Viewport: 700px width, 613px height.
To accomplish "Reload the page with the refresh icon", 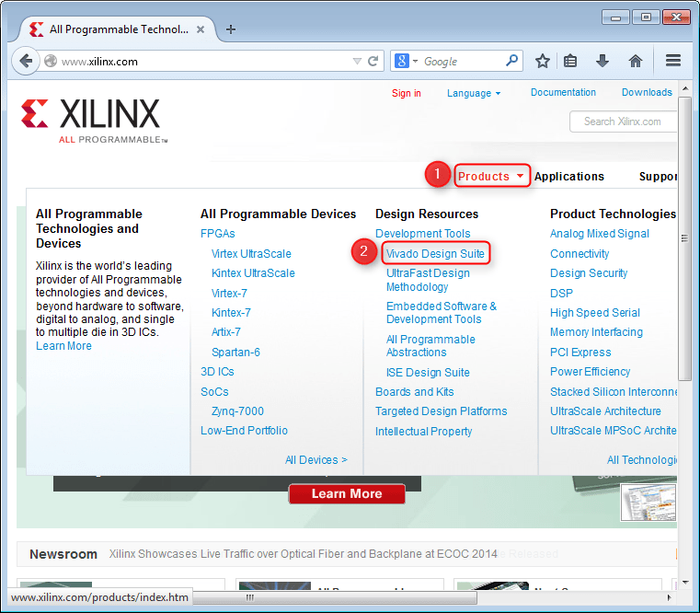I will coord(373,62).
